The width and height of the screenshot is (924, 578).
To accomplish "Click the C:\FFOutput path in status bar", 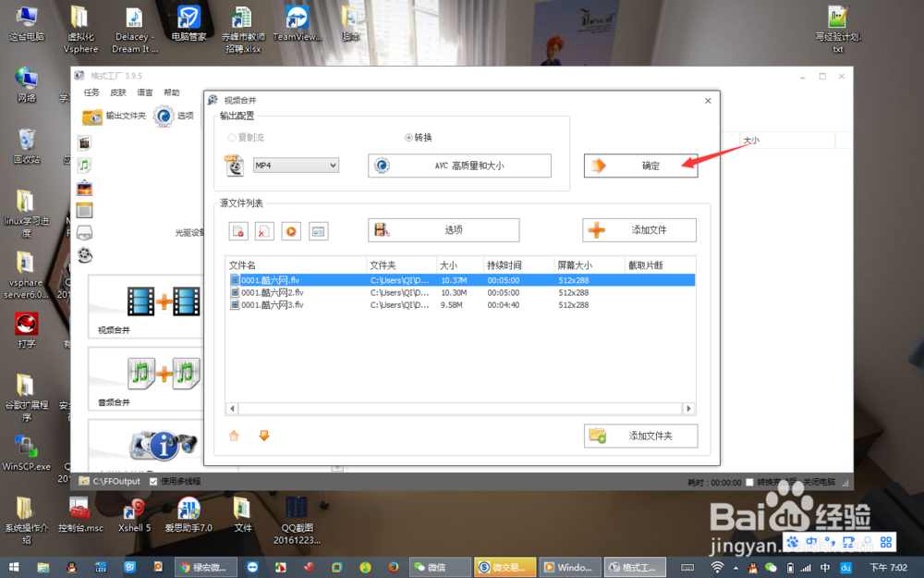I will (116, 481).
